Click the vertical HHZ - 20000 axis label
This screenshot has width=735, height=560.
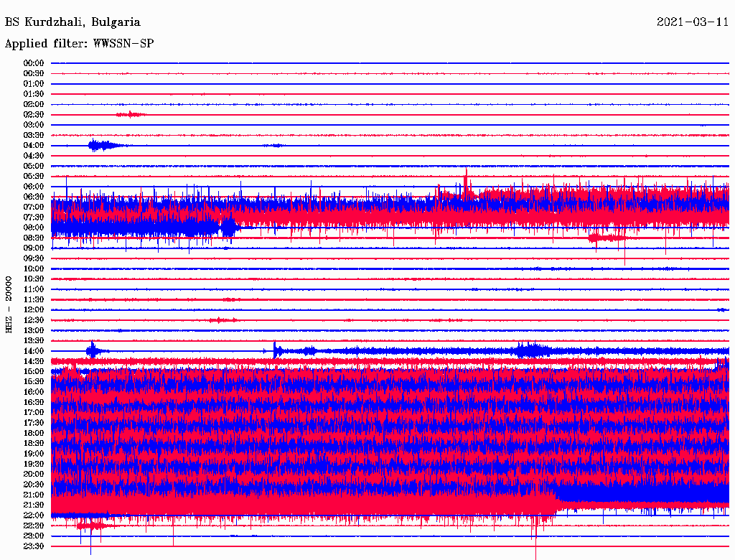pyautogui.click(x=9, y=304)
